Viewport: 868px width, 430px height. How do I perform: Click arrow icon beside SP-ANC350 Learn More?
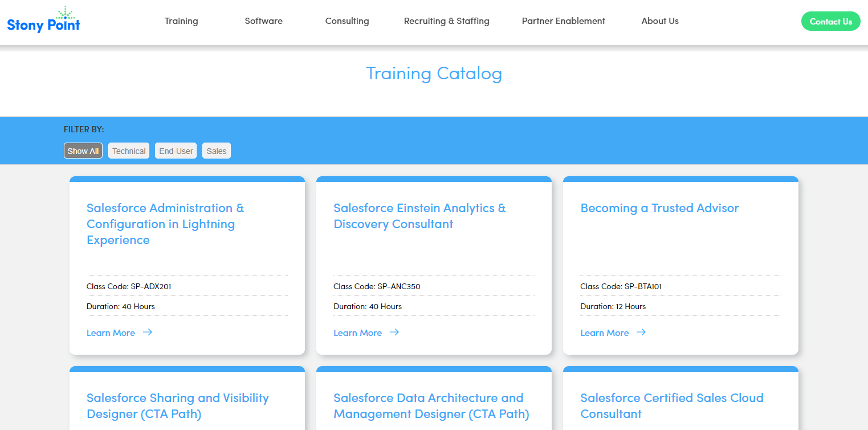click(x=394, y=332)
